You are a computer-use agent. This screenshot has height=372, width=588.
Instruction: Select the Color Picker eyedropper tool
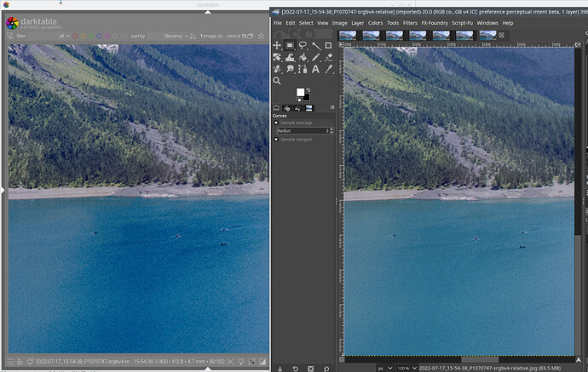pos(328,69)
